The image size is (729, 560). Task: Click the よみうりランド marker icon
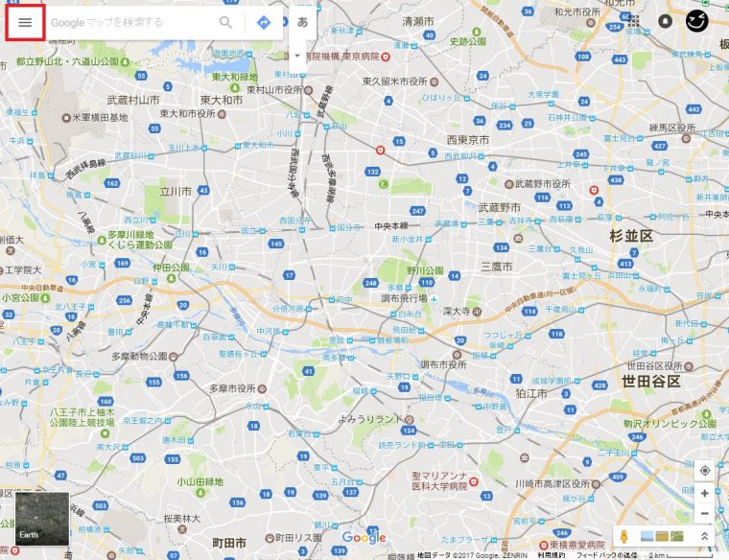coord(410,419)
